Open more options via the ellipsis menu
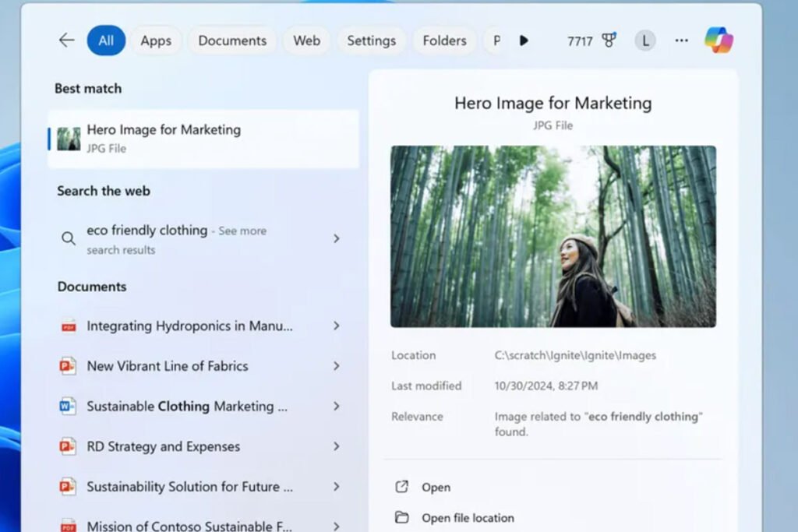Viewport: 798px width, 532px height. pyautogui.click(x=681, y=40)
